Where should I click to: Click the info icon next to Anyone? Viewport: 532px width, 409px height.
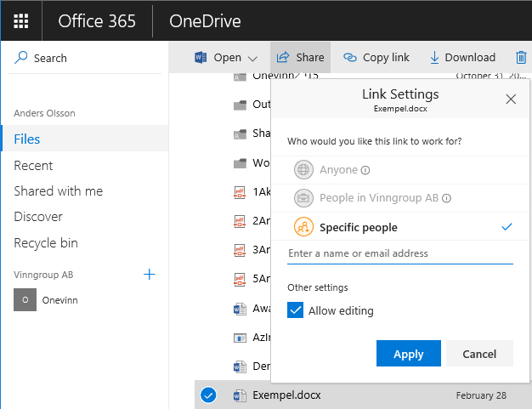click(x=365, y=170)
